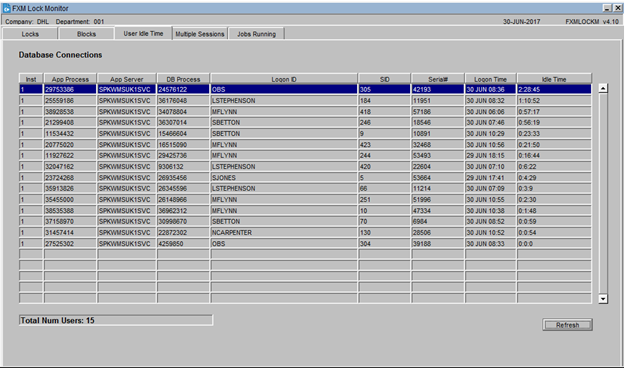Select App Process cell 25559186
625x368 pixels.
pyautogui.click(x=70, y=100)
